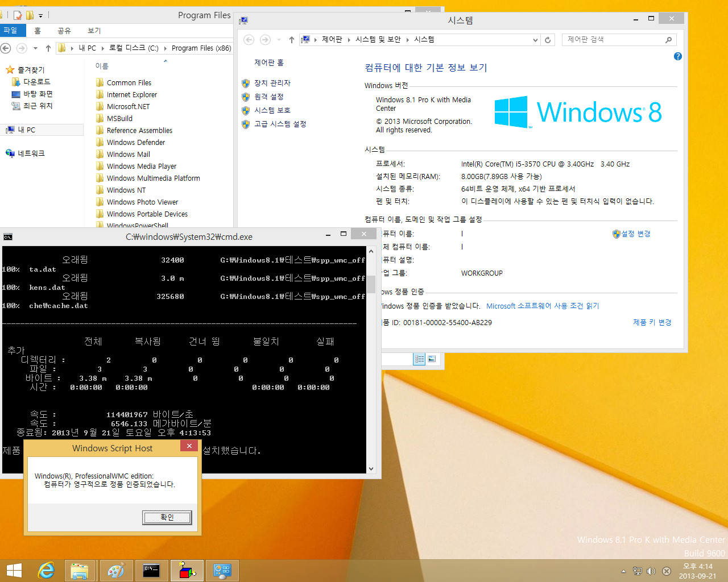Sort files by Name column header
Viewport: 728px width, 582px height.
click(x=102, y=66)
